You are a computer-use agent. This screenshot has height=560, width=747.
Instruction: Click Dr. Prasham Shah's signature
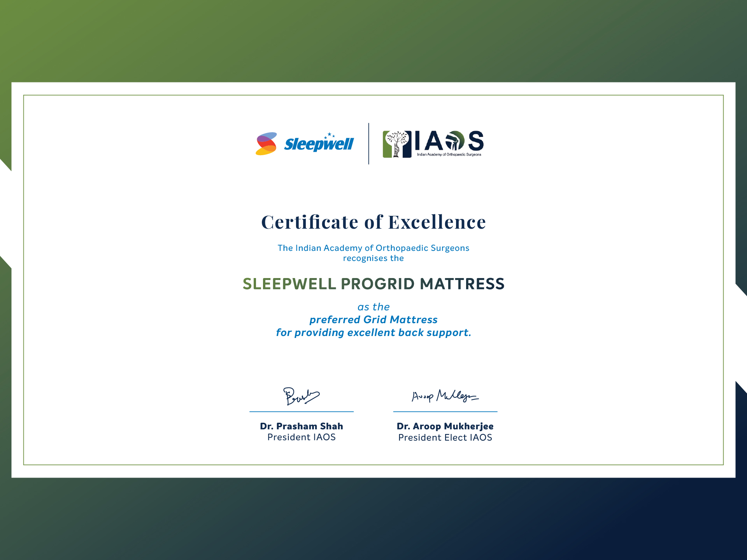coord(301,396)
